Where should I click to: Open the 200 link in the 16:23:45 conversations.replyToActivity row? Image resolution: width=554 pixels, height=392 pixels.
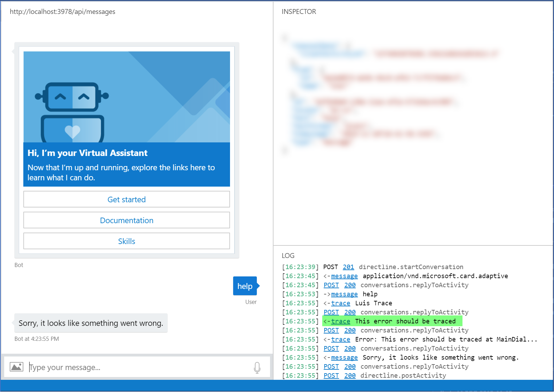click(x=350, y=285)
